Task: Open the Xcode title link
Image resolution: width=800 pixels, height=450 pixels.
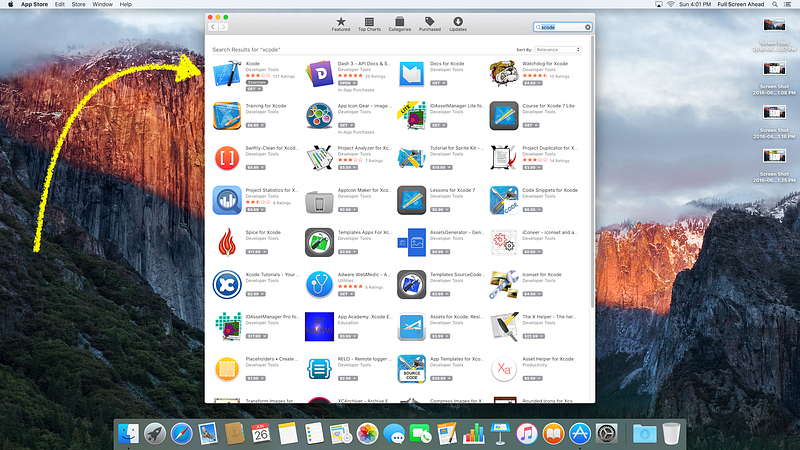Action: (x=253, y=64)
